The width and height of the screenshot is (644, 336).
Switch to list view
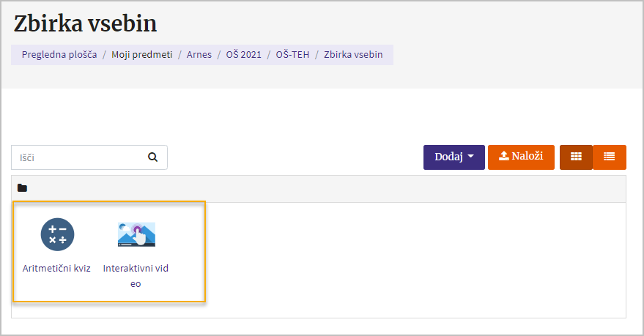click(609, 157)
